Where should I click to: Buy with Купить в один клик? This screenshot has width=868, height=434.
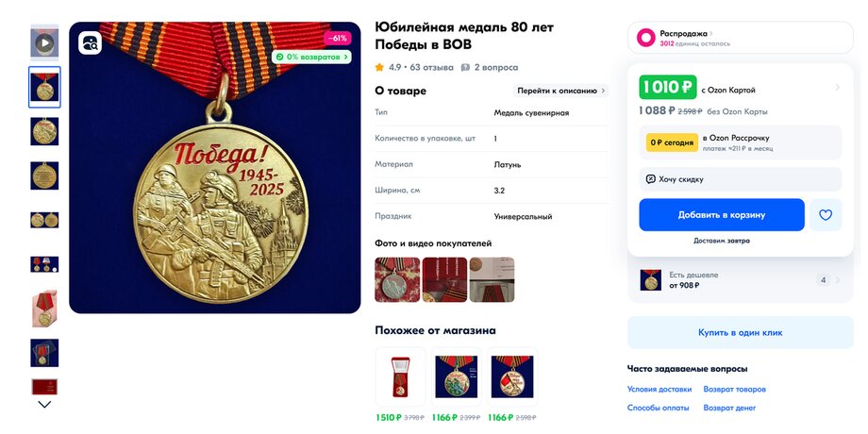coord(740,333)
